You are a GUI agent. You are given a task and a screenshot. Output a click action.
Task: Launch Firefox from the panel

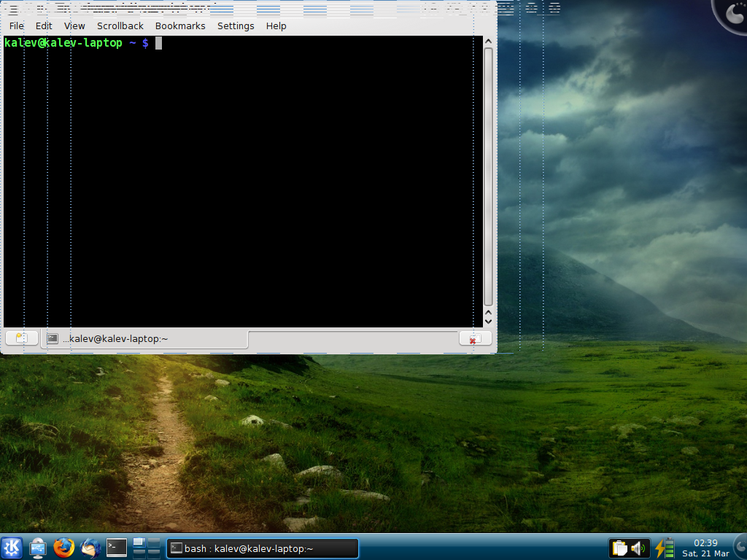point(64,548)
